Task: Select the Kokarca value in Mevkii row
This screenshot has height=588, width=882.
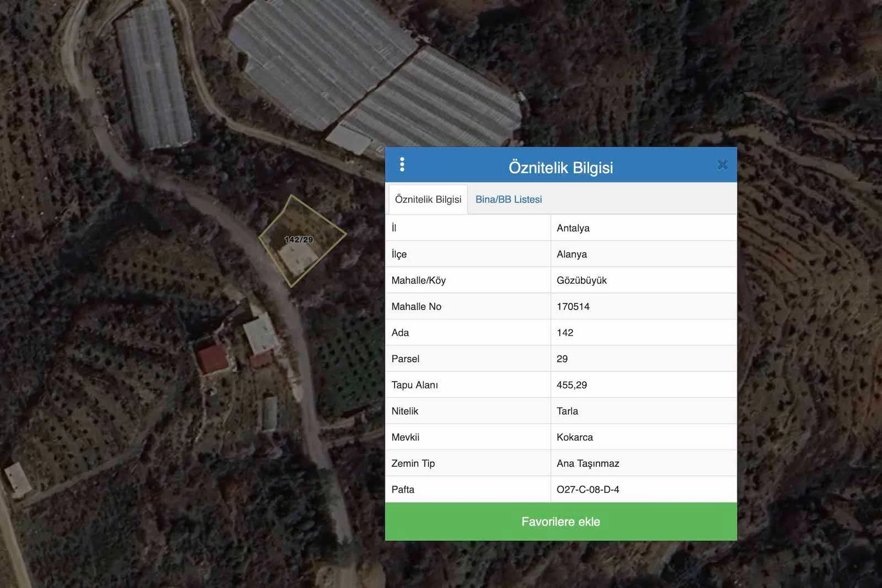Action: point(574,437)
